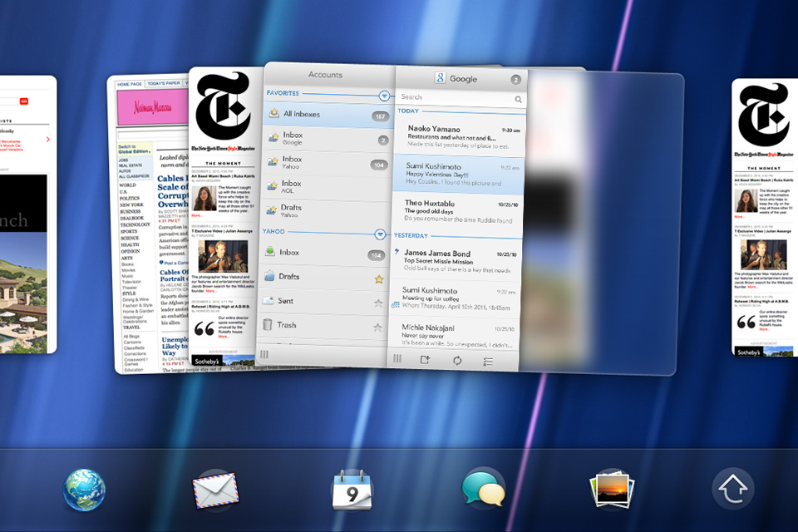Image resolution: width=798 pixels, height=532 pixels.
Task: Click the email Search field
Action: pos(457,98)
